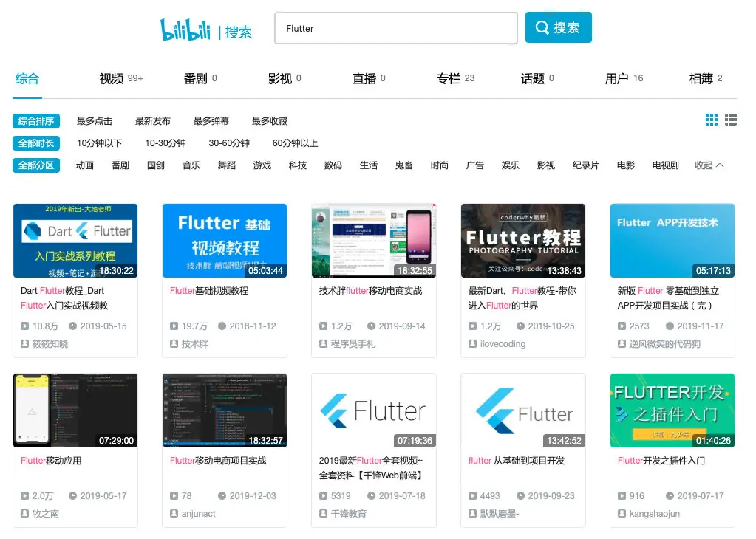Open the 话题 tab
Viewport: 756px width, 539px height.
(x=537, y=78)
